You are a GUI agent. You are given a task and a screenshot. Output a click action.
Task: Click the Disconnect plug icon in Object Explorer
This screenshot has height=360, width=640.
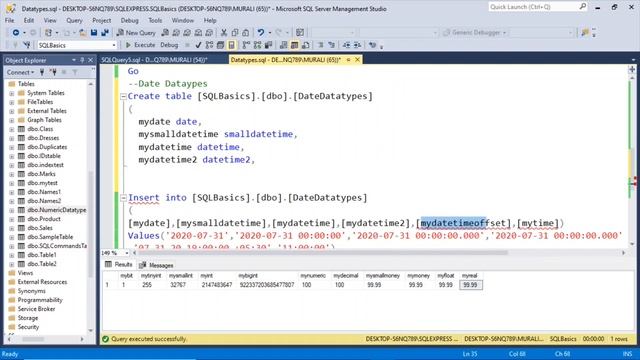[53, 72]
